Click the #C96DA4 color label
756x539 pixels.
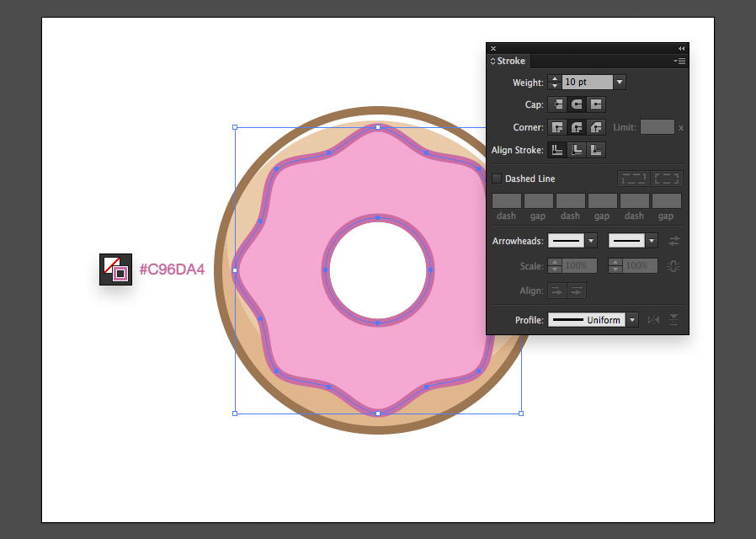pos(172,269)
